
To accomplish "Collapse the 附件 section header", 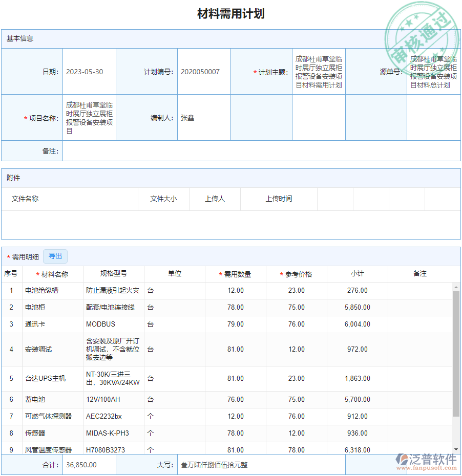I will tap(13, 178).
